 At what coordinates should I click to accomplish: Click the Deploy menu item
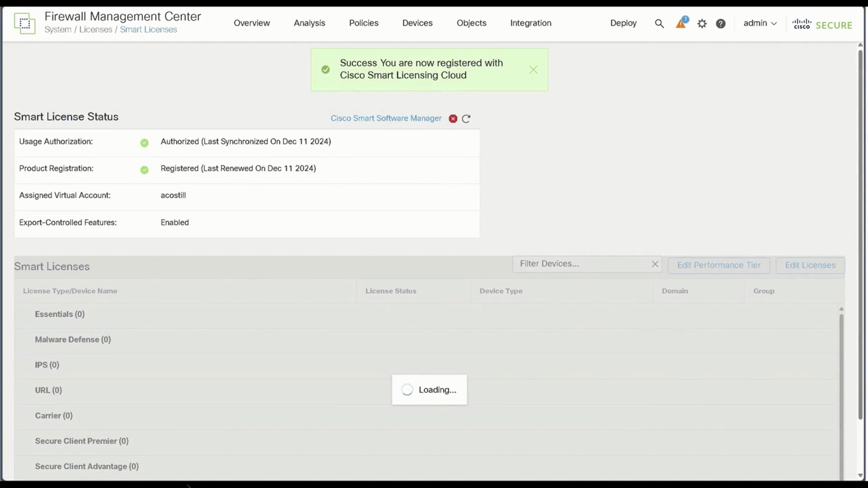click(x=623, y=23)
